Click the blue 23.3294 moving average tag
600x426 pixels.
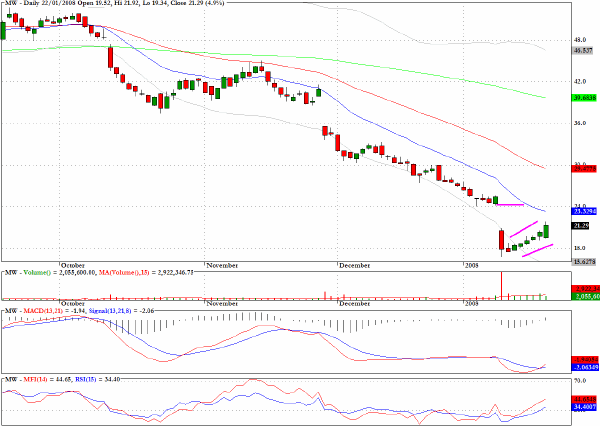[x=584, y=211]
